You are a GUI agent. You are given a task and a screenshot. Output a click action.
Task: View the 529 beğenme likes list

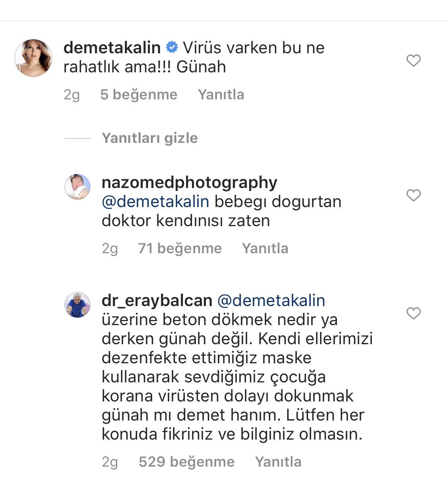click(x=186, y=462)
